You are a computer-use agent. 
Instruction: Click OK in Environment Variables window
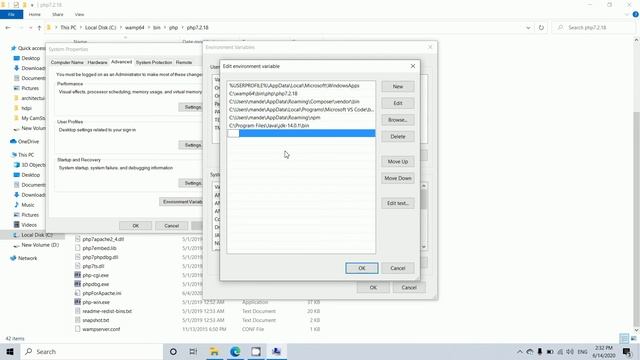[373, 288]
